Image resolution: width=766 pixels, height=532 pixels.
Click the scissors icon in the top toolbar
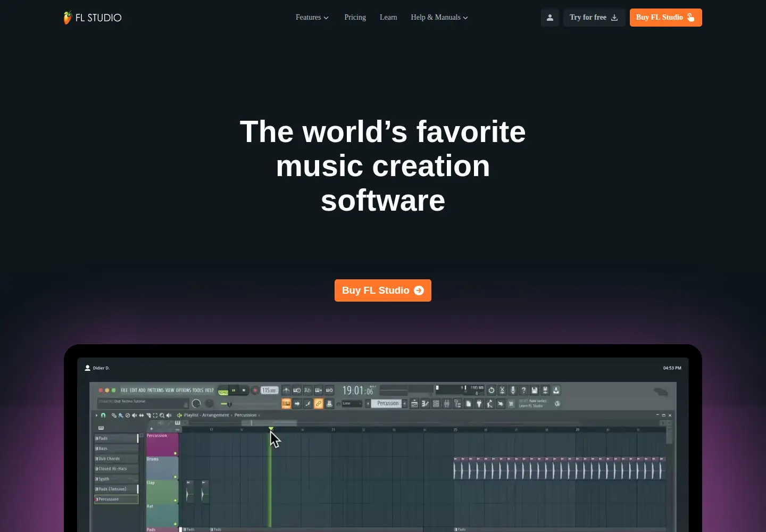coord(502,390)
